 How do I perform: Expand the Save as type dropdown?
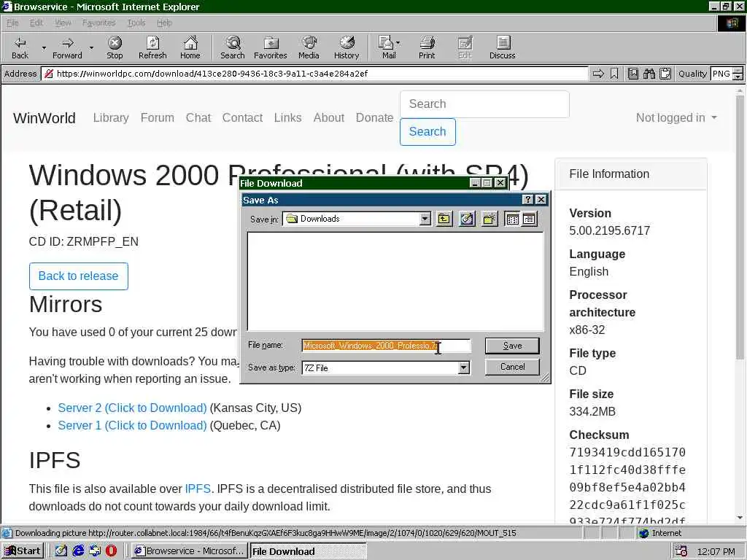tap(463, 367)
